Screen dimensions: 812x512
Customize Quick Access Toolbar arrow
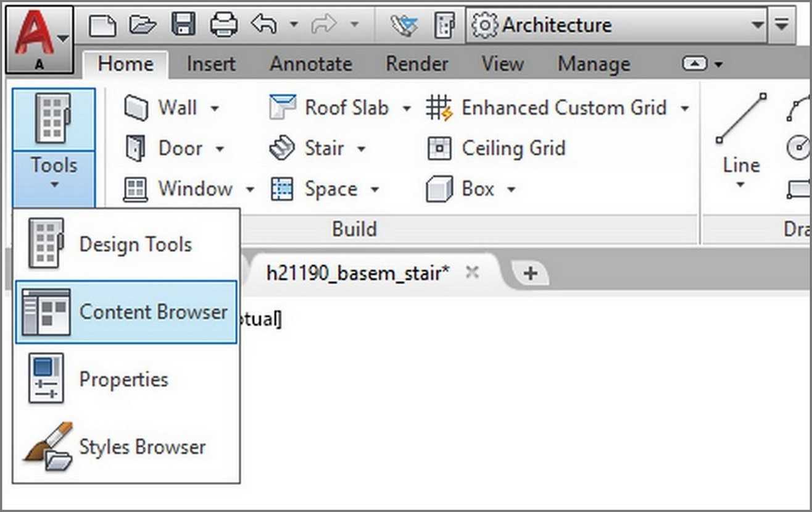(x=782, y=25)
